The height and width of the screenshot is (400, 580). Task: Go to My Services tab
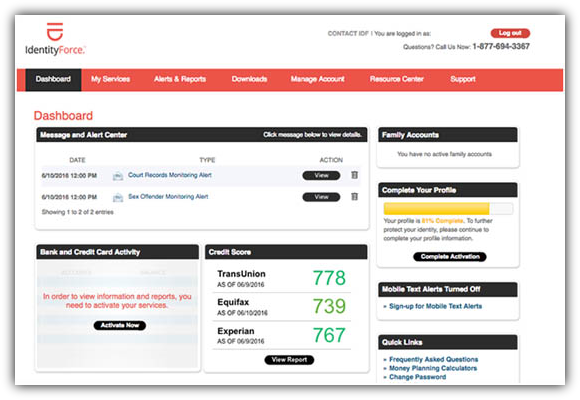(111, 79)
